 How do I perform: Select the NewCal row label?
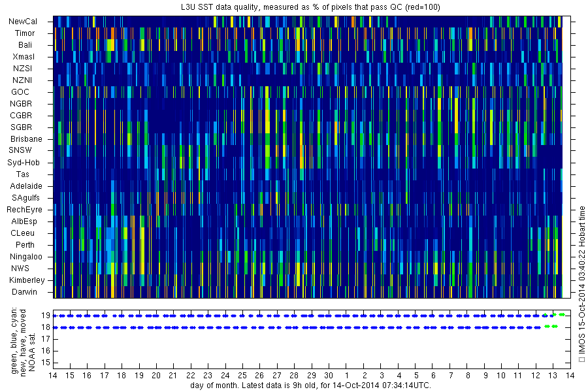[x=23, y=22]
